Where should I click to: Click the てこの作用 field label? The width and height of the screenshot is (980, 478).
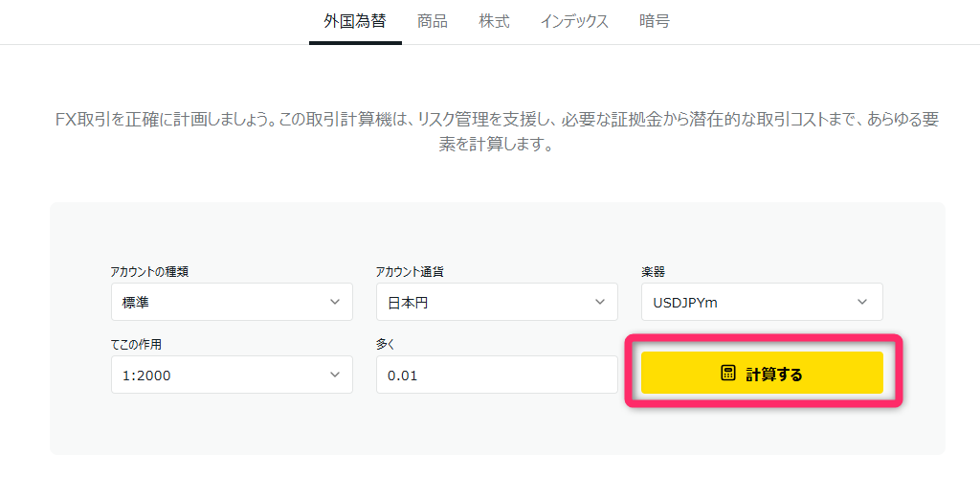(143, 345)
